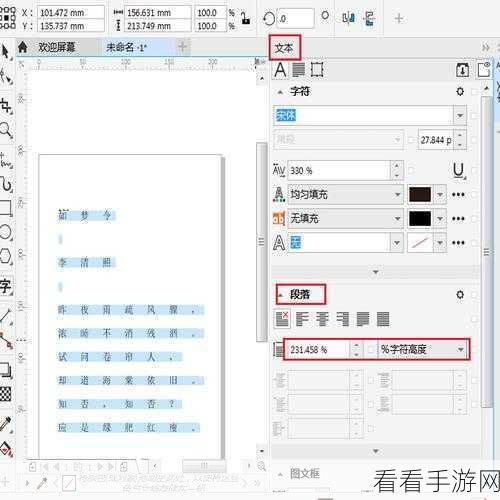Click the black background fill swatch
This screenshot has height=500, width=500.
pos(420,218)
